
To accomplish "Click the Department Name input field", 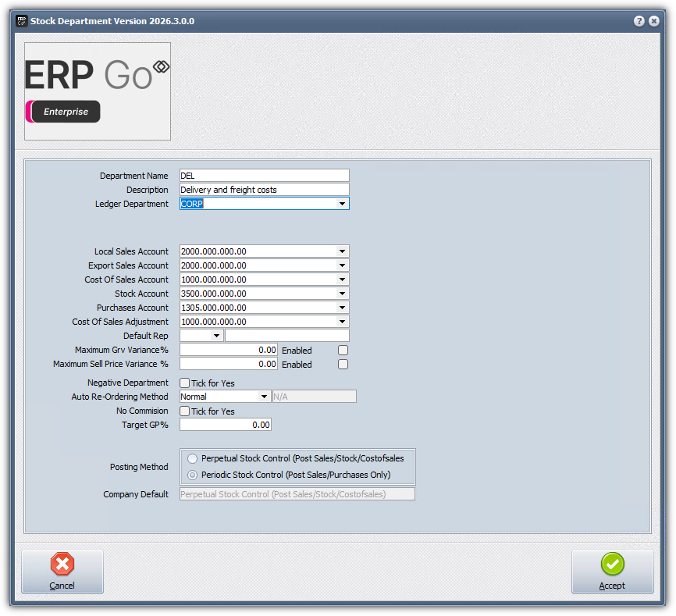I will (264, 176).
